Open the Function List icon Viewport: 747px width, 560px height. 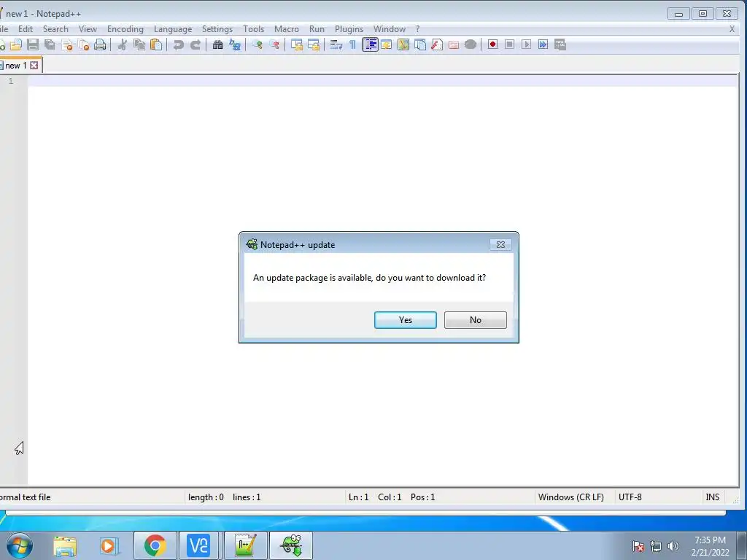point(437,44)
